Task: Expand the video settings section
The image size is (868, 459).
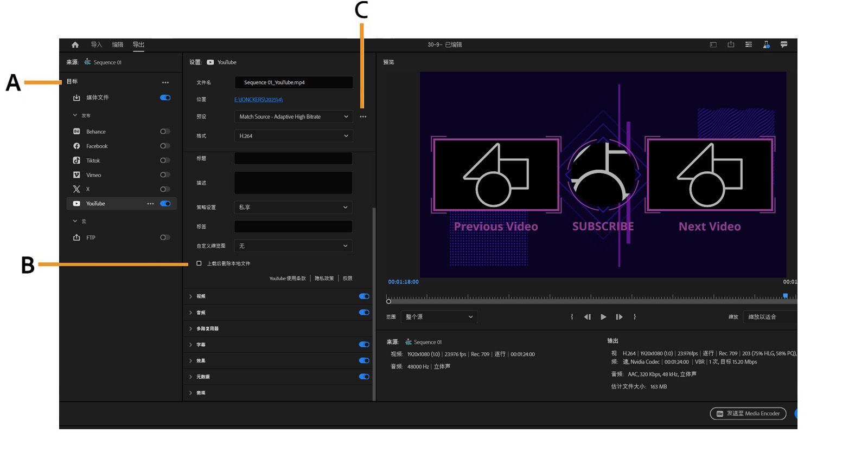Action: pyautogui.click(x=191, y=296)
